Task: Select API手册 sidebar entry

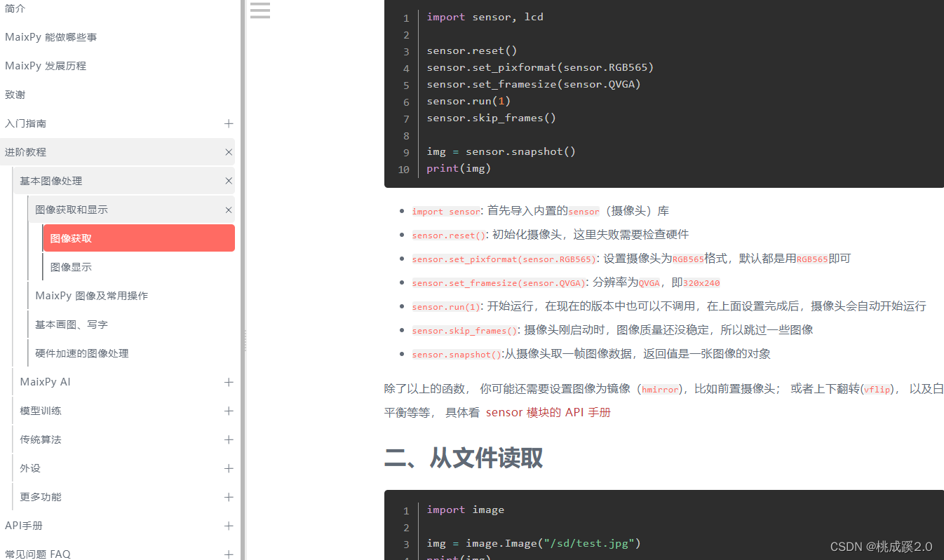Action: pos(24,526)
